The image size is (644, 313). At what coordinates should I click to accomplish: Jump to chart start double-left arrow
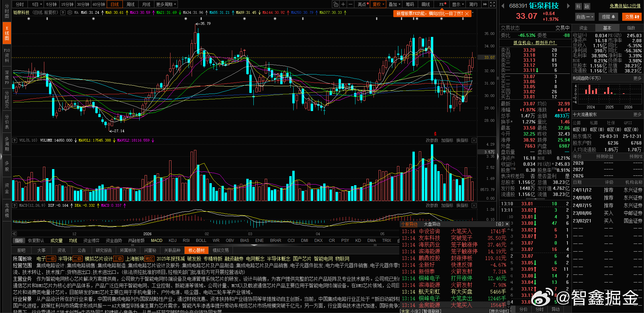click(14, 234)
